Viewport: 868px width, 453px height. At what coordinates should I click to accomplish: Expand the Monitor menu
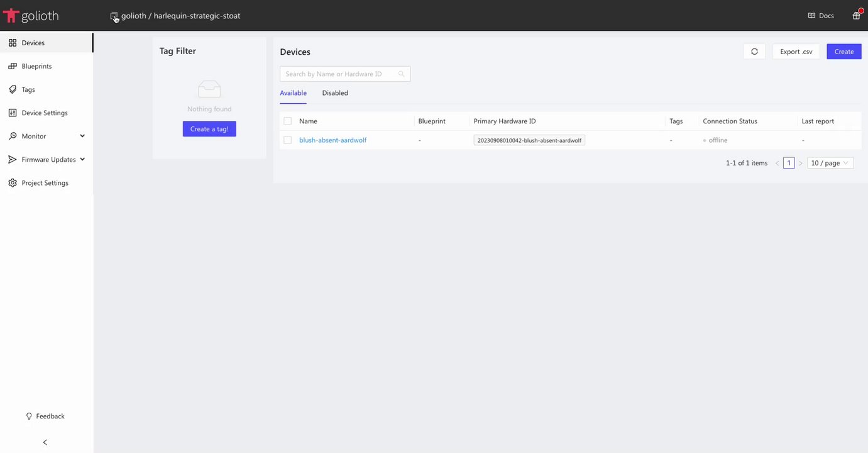82,136
